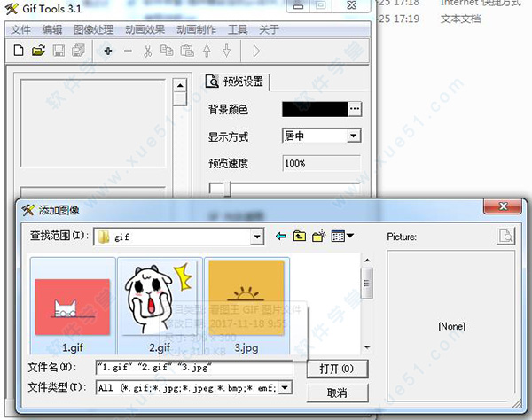Screen dimensions: 532x420
Task: Click the Add frame plus icon
Action: click(108, 51)
